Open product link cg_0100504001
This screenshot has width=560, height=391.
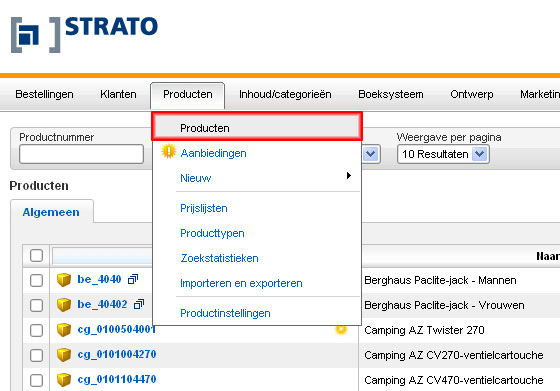(116, 329)
